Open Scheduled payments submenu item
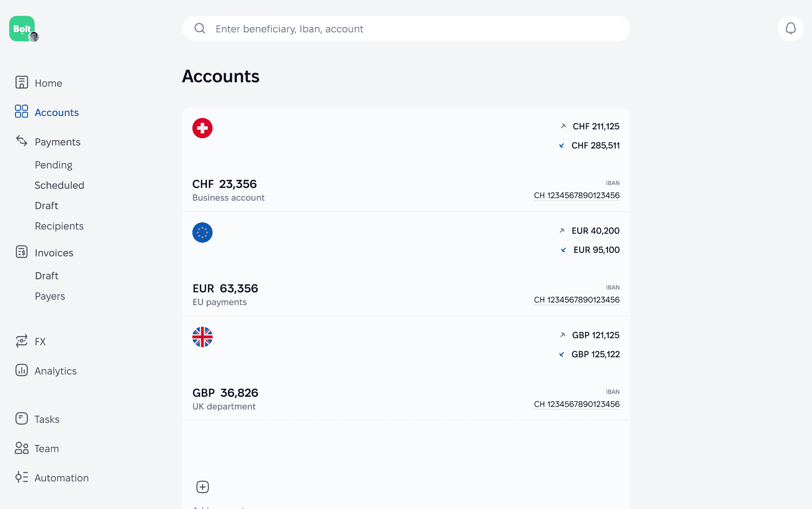 point(59,185)
